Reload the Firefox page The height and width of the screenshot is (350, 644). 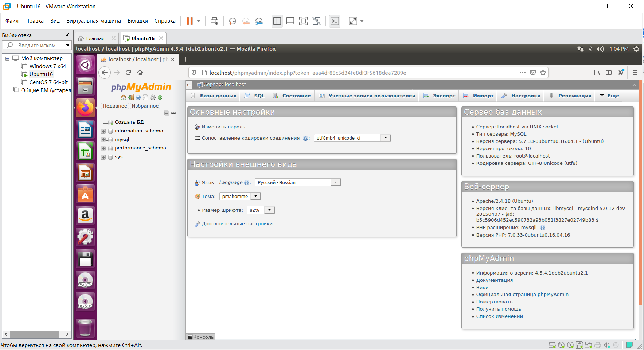click(x=128, y=73)
